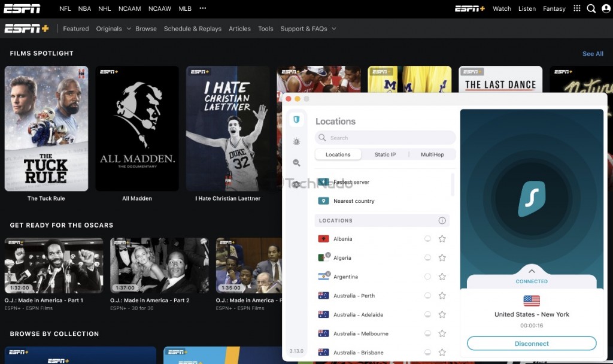This screenshot has height=364, width=613.
Task: Open Surfshark Search sidebar icon
Action: [x=296, y=163]
